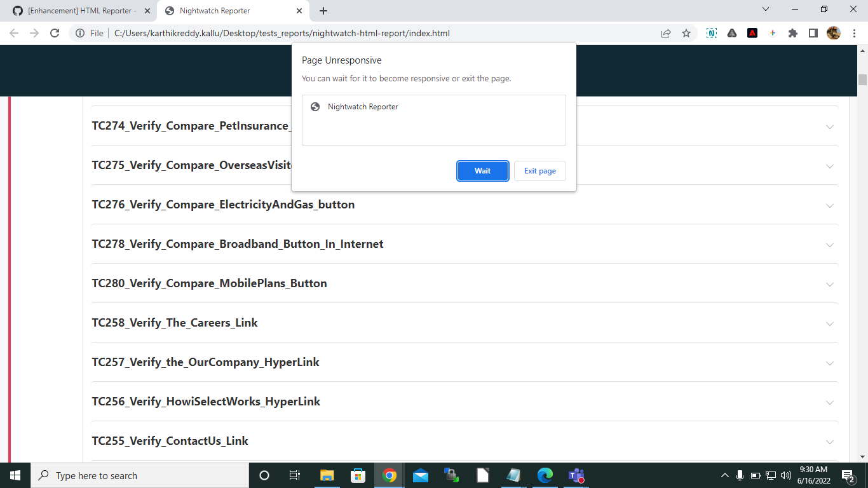Image resolution: width=868 pixels, height=488 pixels.
Task: Click the extensions puzzle piece icon
Action: 793,33
